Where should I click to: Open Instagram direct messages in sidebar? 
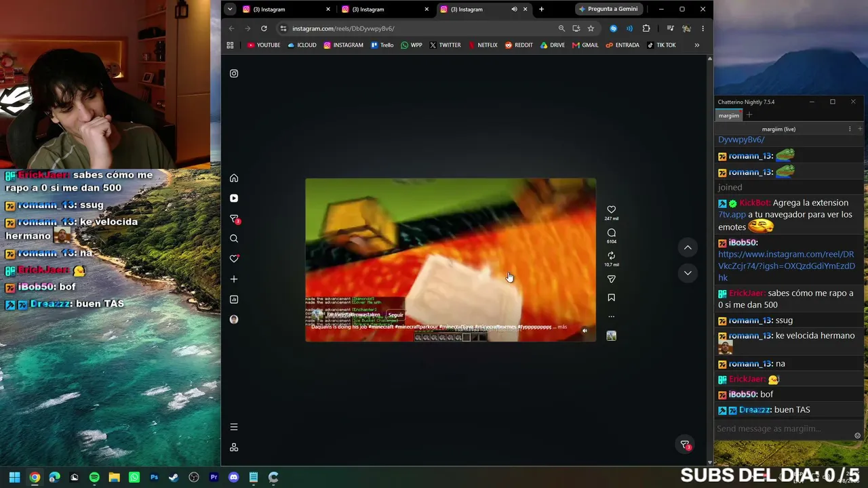point(235,219)
